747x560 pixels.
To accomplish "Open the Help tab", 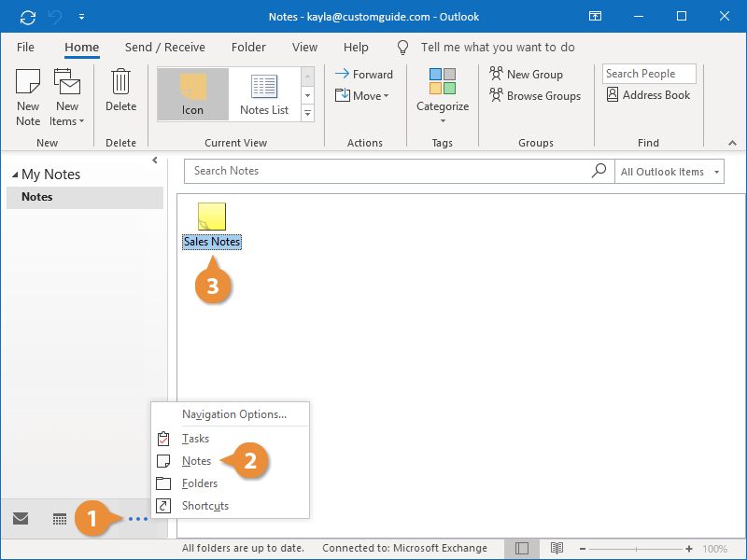I will 356,48.
